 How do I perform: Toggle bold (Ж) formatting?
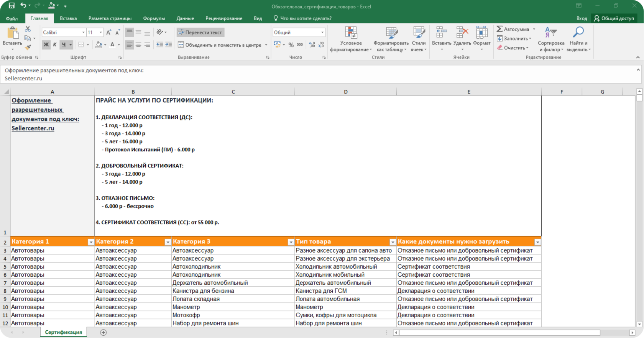click(x=46, y=45)
